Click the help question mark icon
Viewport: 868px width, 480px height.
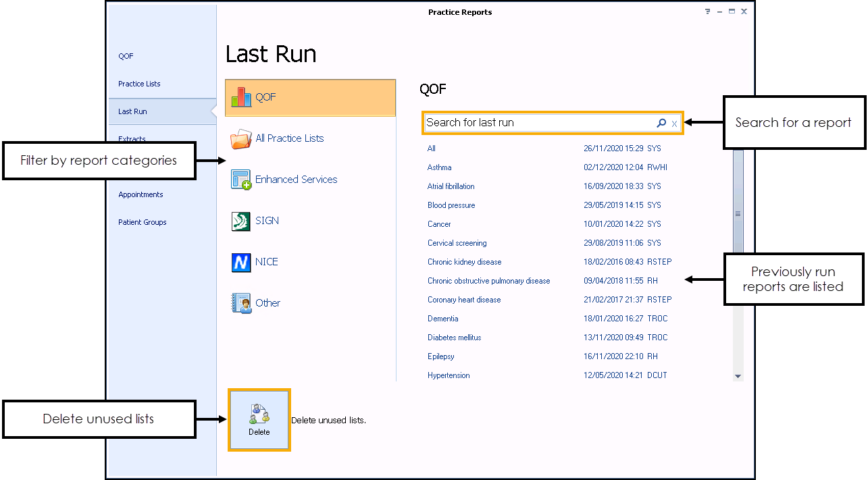coord(707,11)
